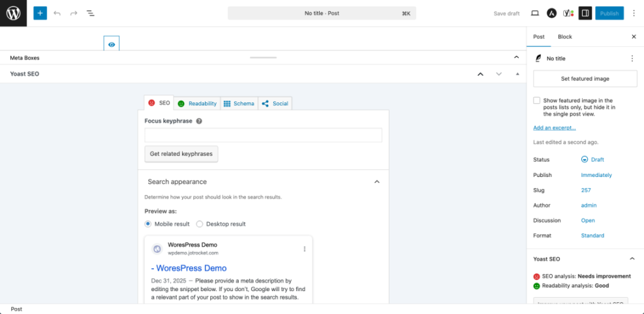Click the red SEO analysis face in sidebar
The height and width of the screenshot is (314, 644).
coord(536,276)
